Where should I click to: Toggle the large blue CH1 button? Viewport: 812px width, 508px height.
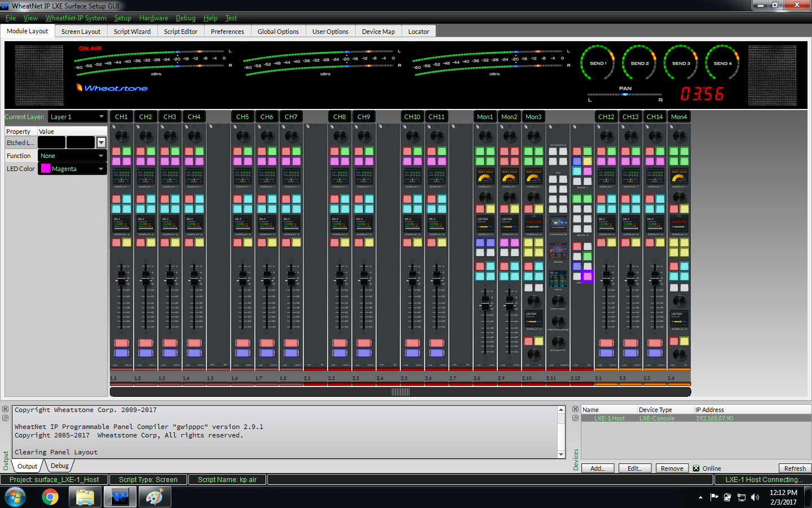click(x=122, y=353)
